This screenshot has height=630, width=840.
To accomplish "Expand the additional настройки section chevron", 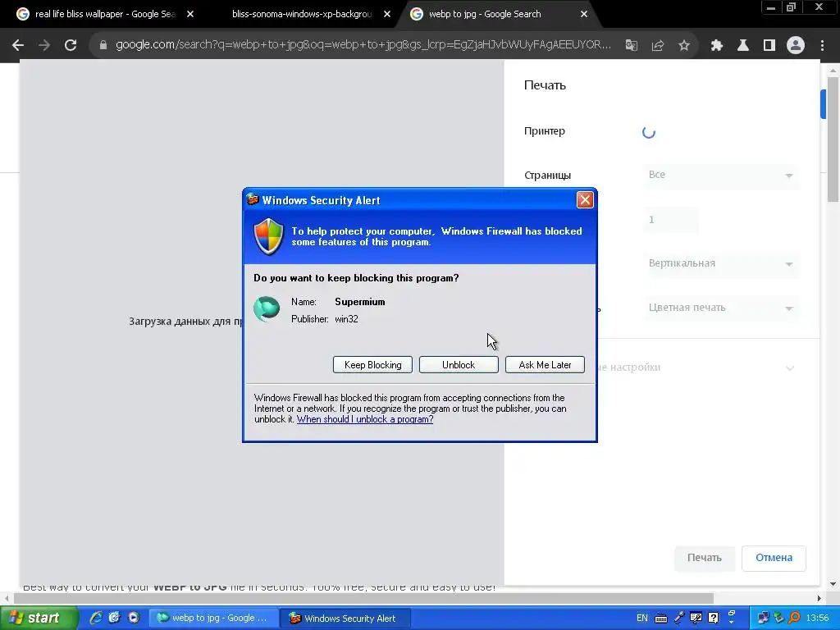I will [x=790, y=368].
